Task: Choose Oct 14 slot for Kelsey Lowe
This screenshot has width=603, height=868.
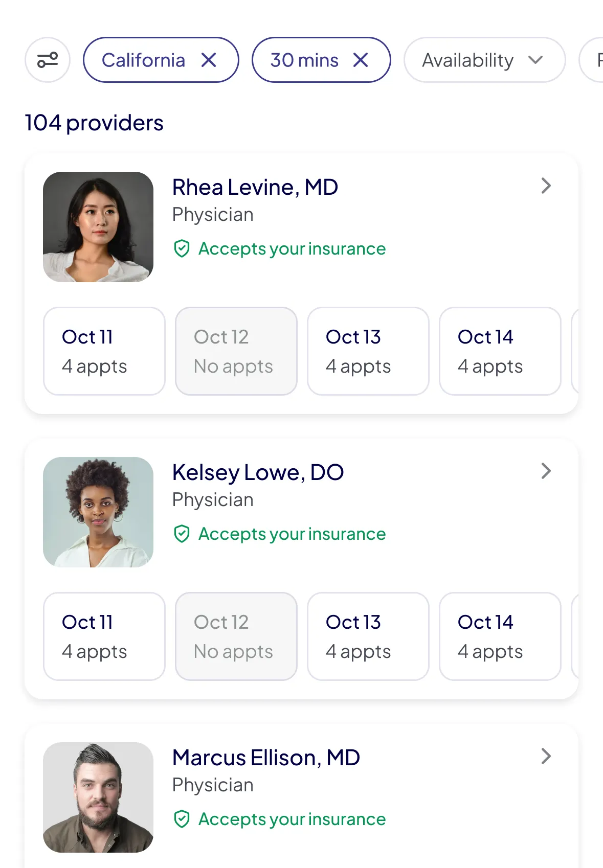Action: click(x=500, y=636)
